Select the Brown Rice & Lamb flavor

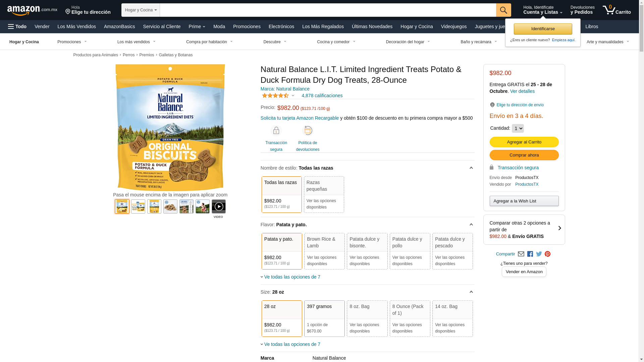point(324,251)
